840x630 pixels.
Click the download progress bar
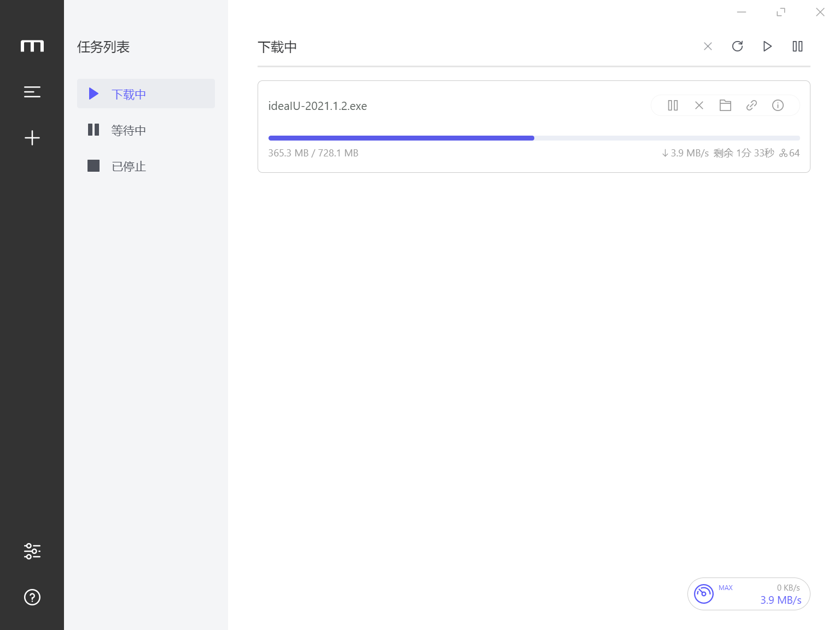coord(533,138)
